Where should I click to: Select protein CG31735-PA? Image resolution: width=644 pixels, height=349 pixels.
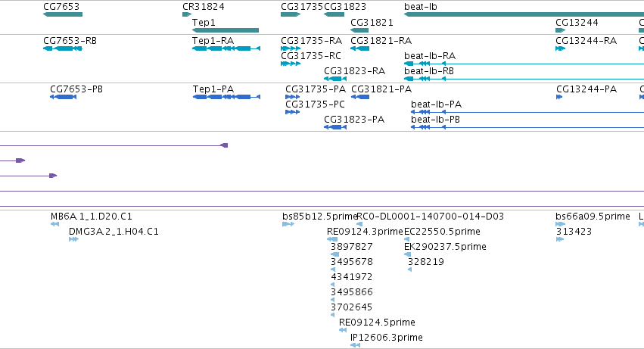click(316, 89)
